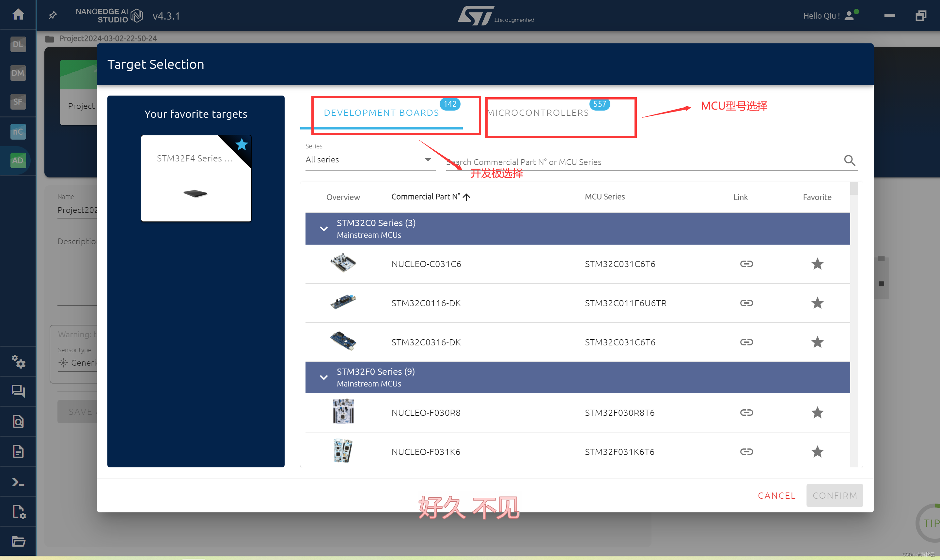The image size is (940, 560).
Task: Open the nC n-Class classification icon
Action: (x=18, y=132)
